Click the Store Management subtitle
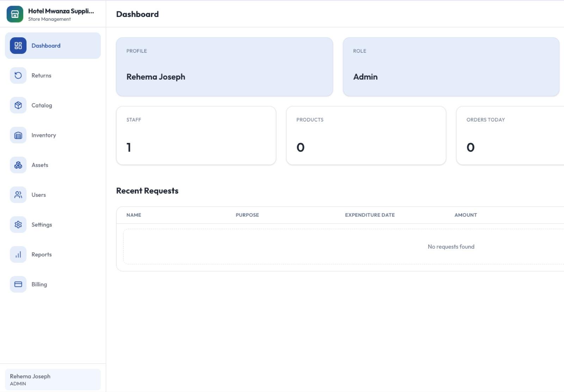The height and width of the screenshot is (392, 564). 49,19
